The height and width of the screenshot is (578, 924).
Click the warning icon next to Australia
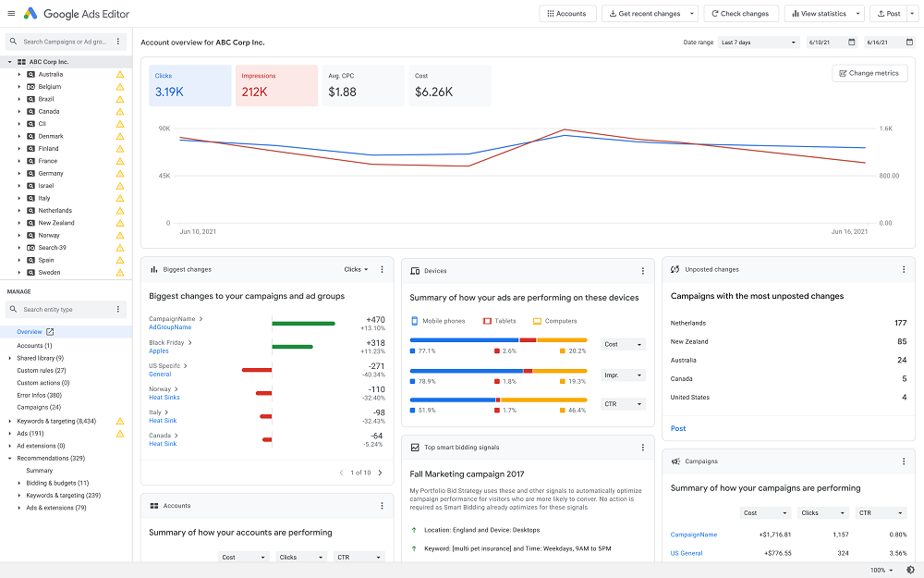click(x=118, y=74)
